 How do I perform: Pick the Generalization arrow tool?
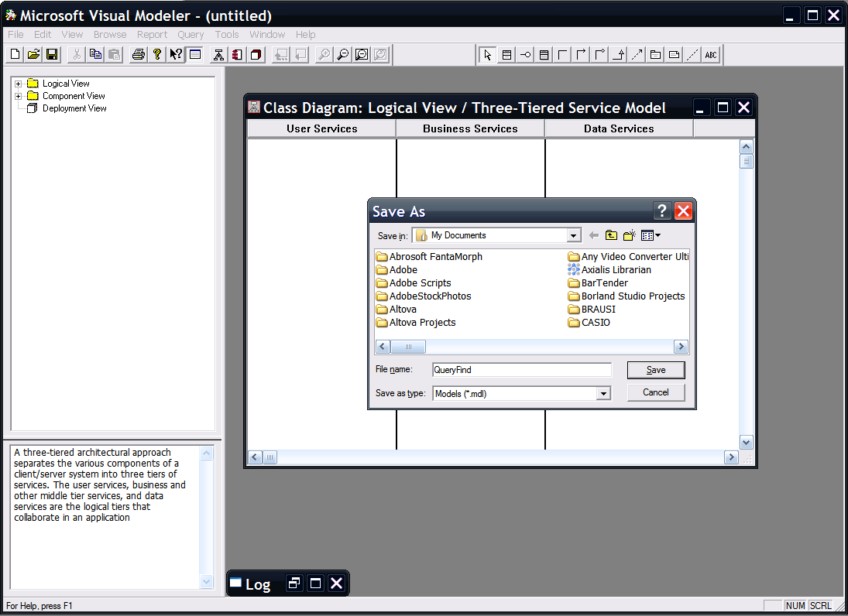(x=618, y=54)
